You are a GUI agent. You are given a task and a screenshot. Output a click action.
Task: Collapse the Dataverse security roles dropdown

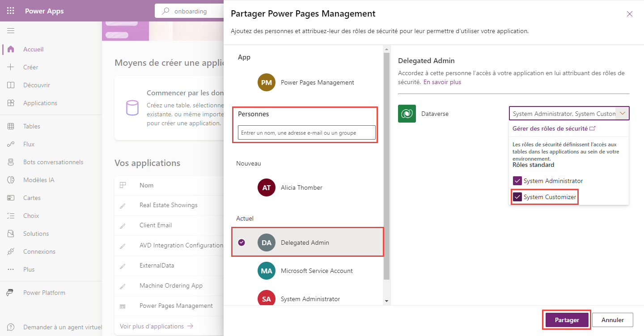[623, 113]
